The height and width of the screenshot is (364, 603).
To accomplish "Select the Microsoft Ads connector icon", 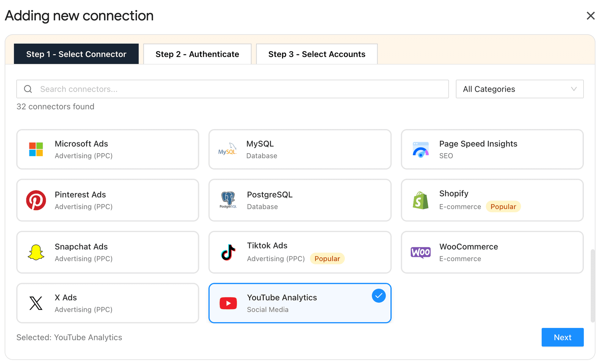I will (36, 149).
